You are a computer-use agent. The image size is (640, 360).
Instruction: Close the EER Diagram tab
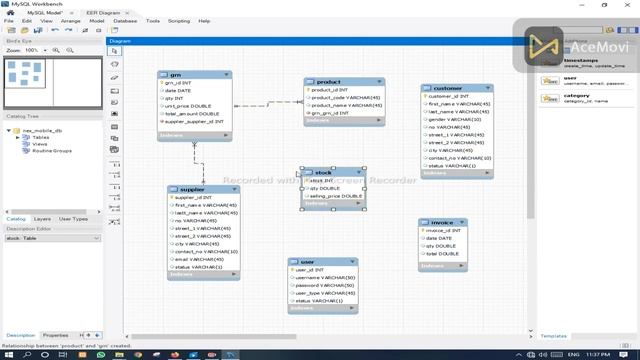(x=127, y=13)
